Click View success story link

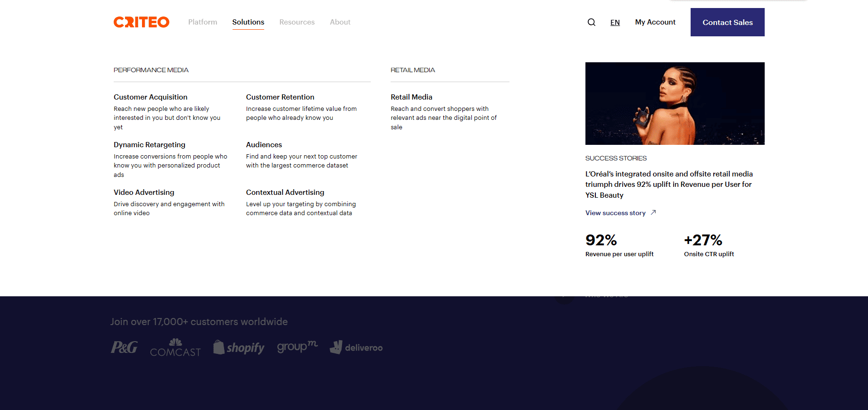click(615, 213)
